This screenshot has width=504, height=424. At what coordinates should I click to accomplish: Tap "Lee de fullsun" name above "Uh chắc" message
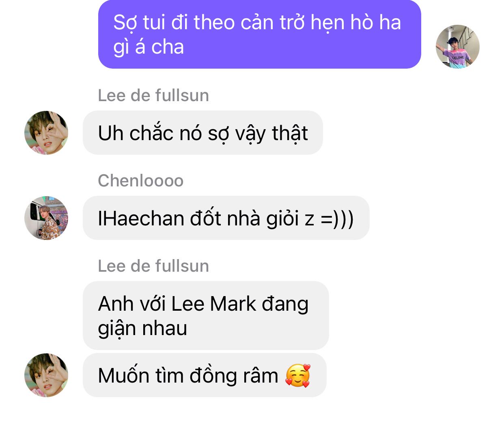[x=153, y=95]
